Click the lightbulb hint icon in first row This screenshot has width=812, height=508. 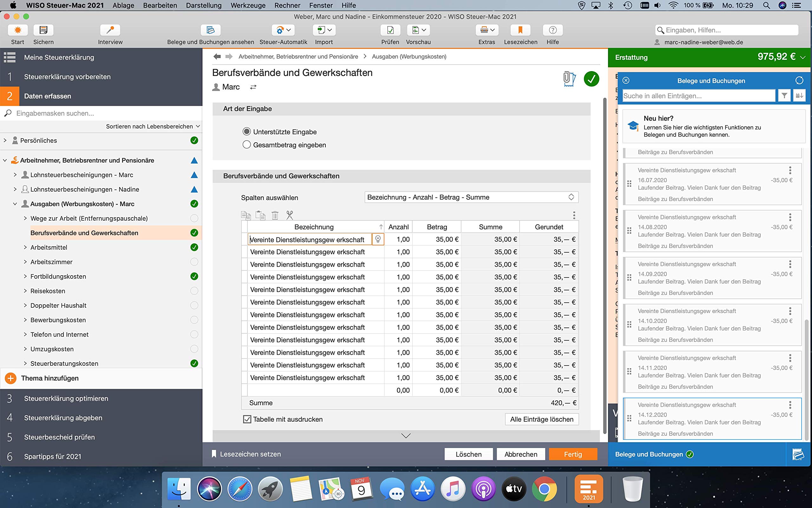coord(378,239)
